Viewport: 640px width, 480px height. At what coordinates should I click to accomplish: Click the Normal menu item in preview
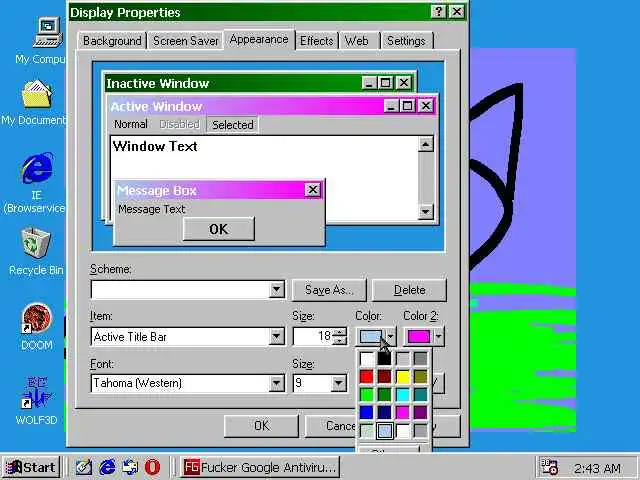click(131, 124)
